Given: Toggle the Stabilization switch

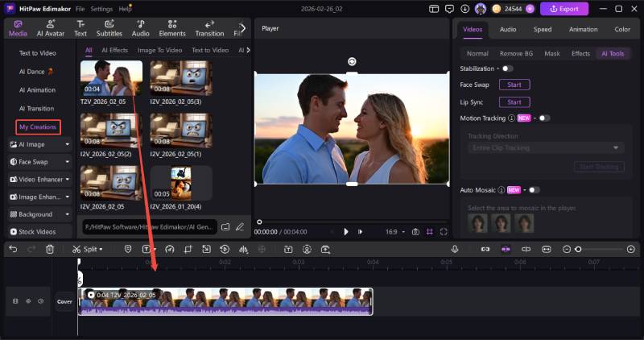Looking at the screenshot, I should 507,68.
